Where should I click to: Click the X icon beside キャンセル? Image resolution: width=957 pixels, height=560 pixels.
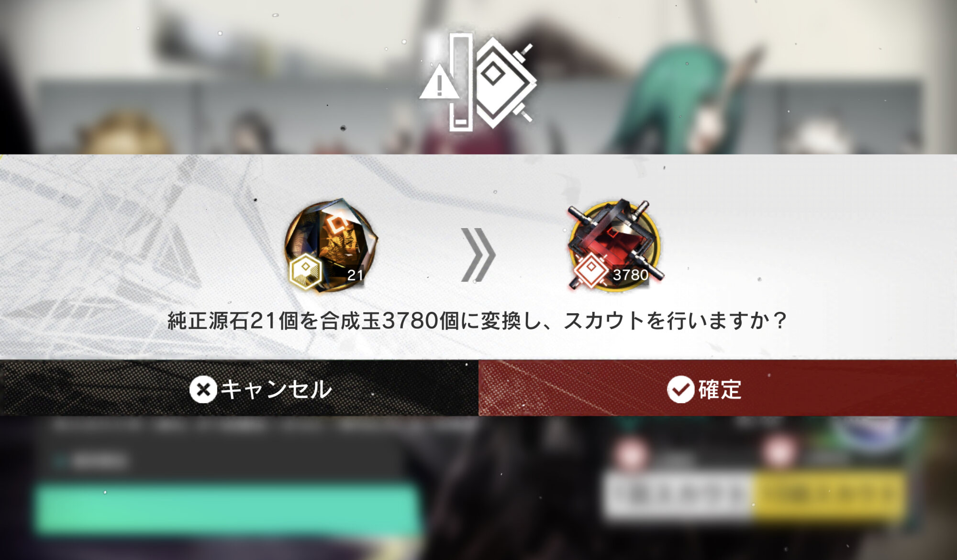click(x=203, y=390)
